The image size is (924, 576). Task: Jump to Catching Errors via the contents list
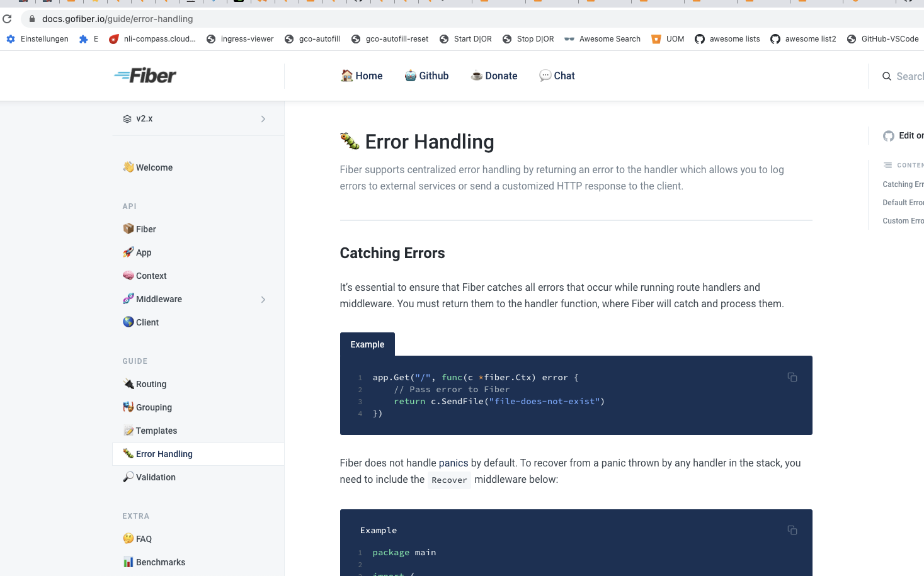point(903,184)
